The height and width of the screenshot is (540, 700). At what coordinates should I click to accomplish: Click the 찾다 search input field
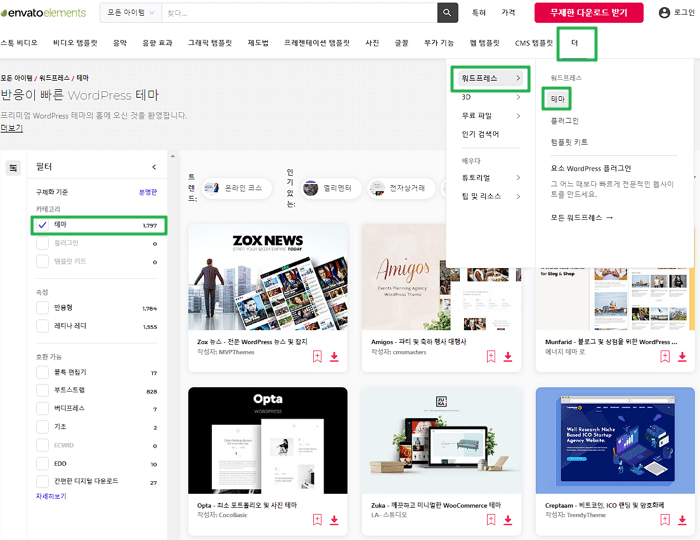300,13
